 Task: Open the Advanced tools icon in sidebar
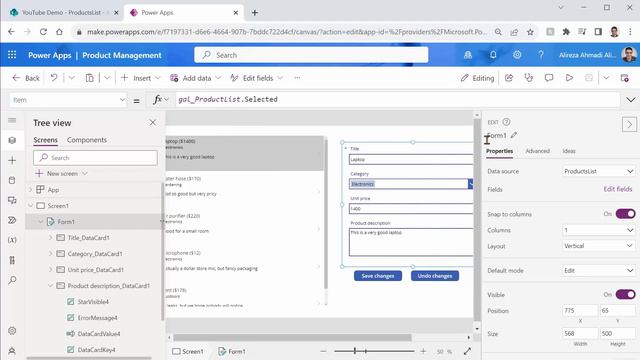[12, 260]
